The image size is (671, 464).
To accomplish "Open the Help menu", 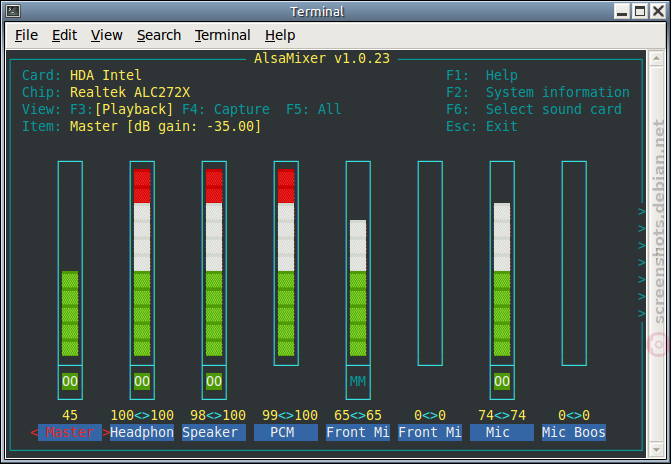I will coord(280,35).
